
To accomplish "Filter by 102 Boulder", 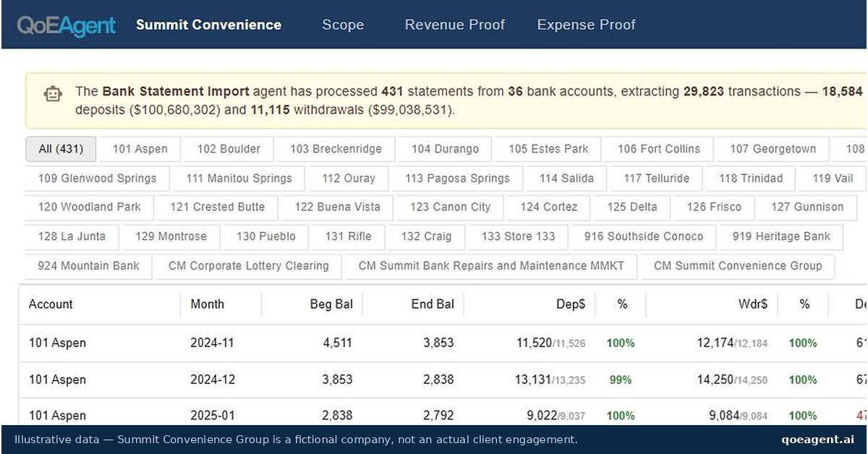I will tap(229, 149).
